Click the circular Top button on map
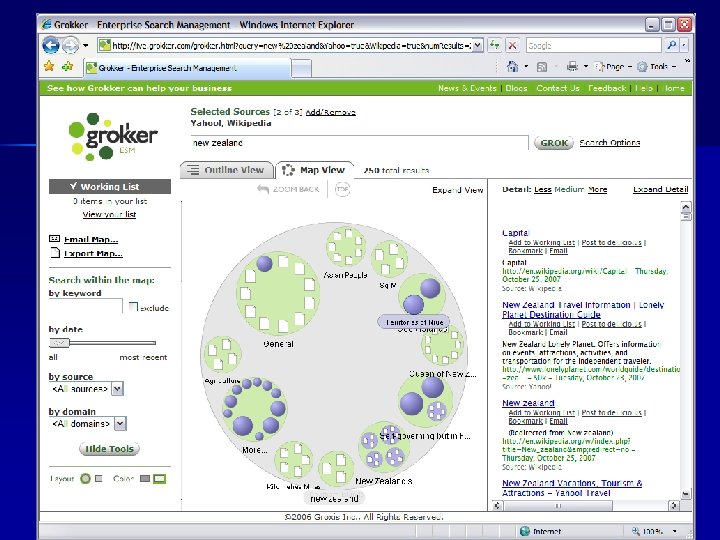The height and width of the screenshot is (540, 720). [x=342, y=189]
